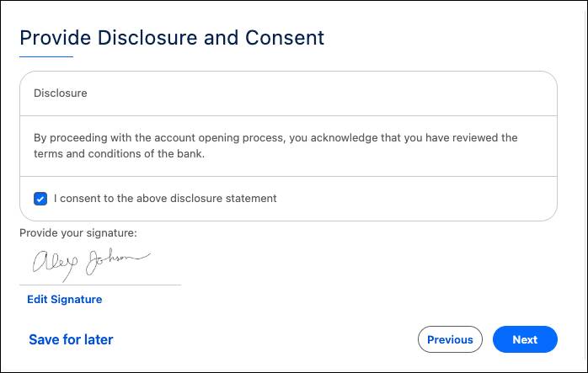Uncheck the disclosure consent checkbox

(x=40, y=199)
